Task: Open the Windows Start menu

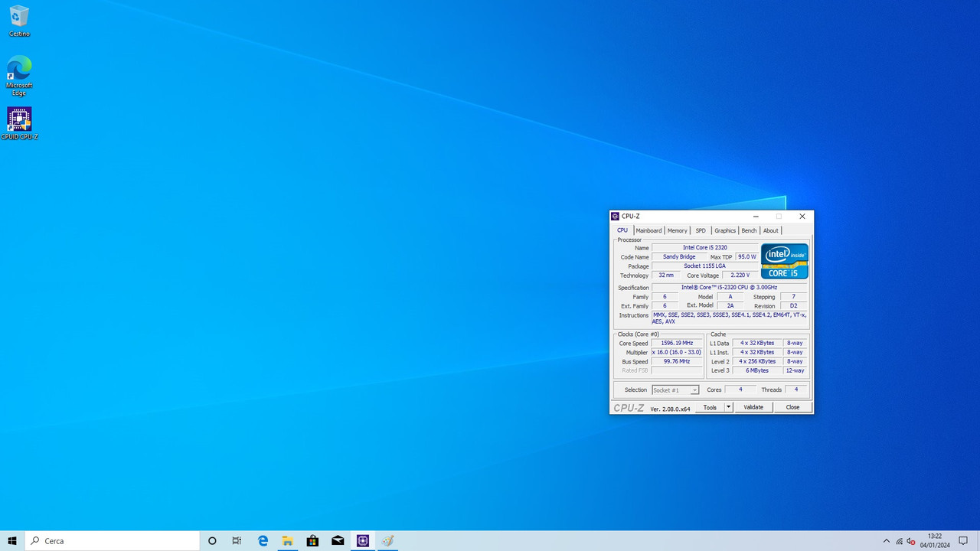Action: coord(12,540)
